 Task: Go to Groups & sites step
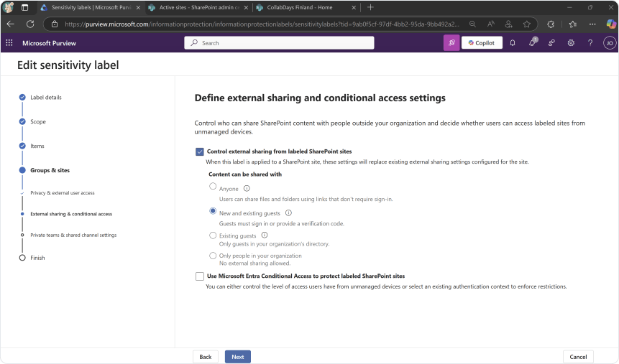coord(50,170)
